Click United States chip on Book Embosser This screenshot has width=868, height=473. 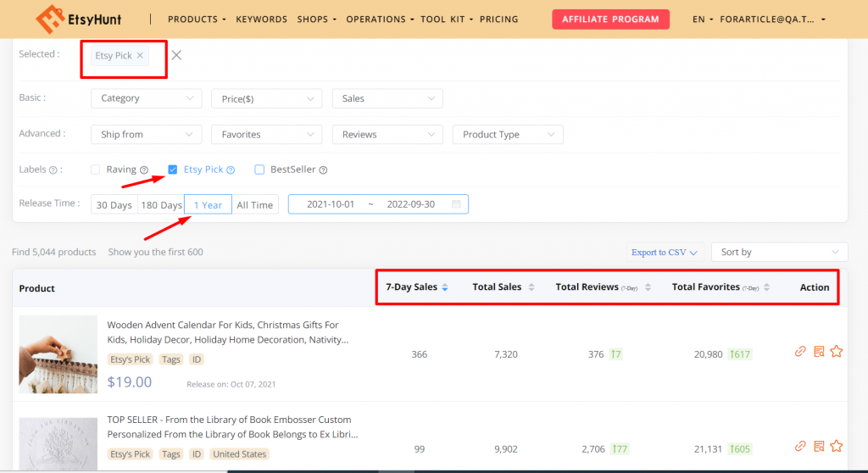(x=240, y=454)
